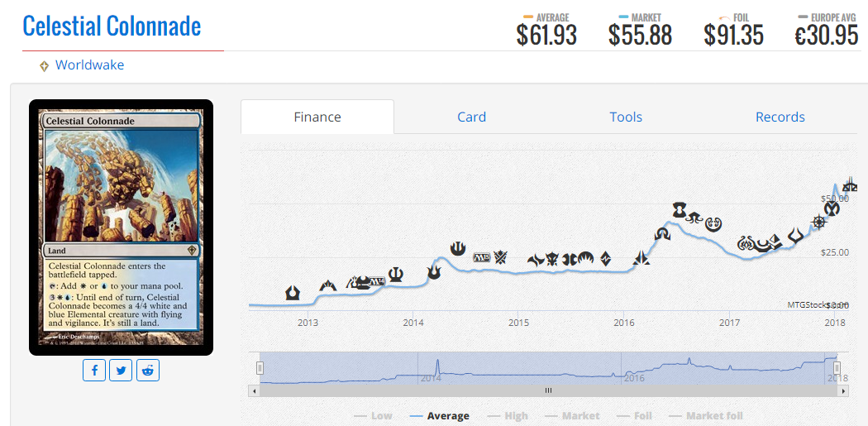868x426 pixels.
Task: Open the Records tab
Action: 780,117
